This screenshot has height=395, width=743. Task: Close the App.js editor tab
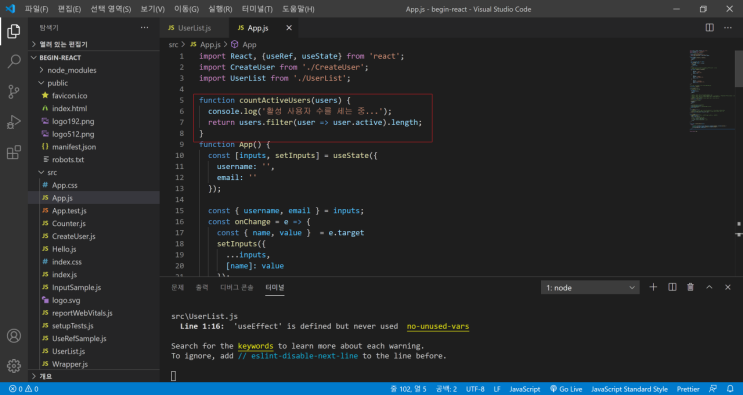pyautogui.click(x=289, y=28)
